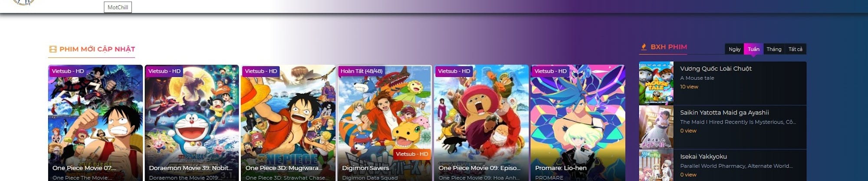868x181 pixels.
Task: Open Digimon Savers poster
Action: pyautogui.click(x=385, y=123)
